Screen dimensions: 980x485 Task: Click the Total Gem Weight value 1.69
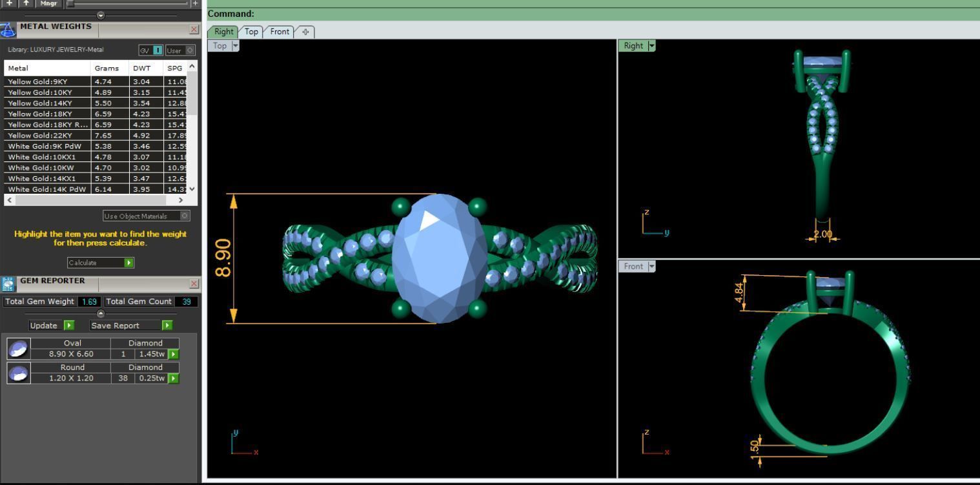point(89,302)
